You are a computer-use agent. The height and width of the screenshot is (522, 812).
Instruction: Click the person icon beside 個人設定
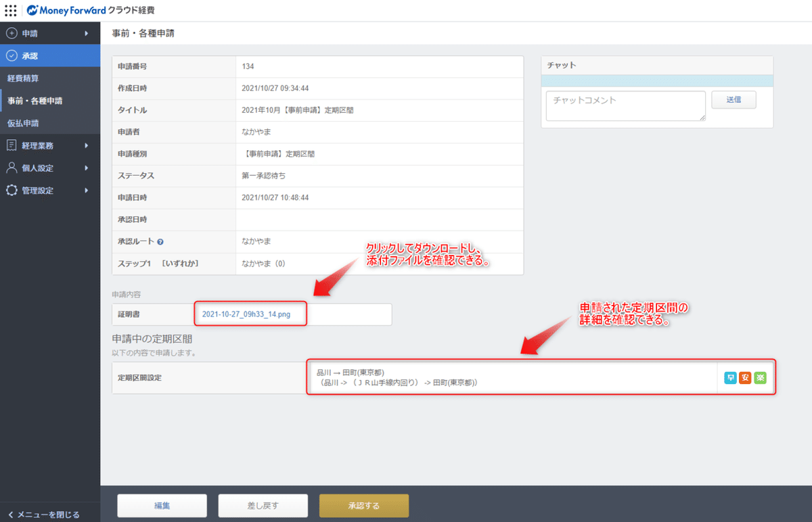click(x=12, y=168)
